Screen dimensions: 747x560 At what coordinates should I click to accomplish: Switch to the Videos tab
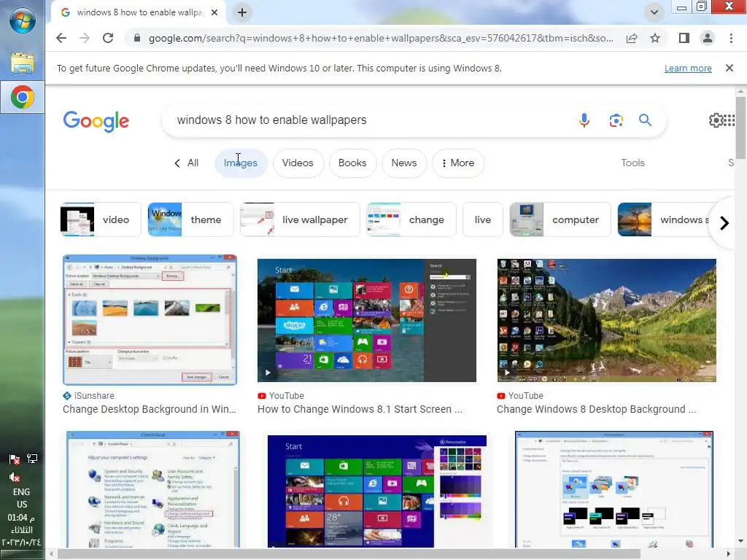298,163
